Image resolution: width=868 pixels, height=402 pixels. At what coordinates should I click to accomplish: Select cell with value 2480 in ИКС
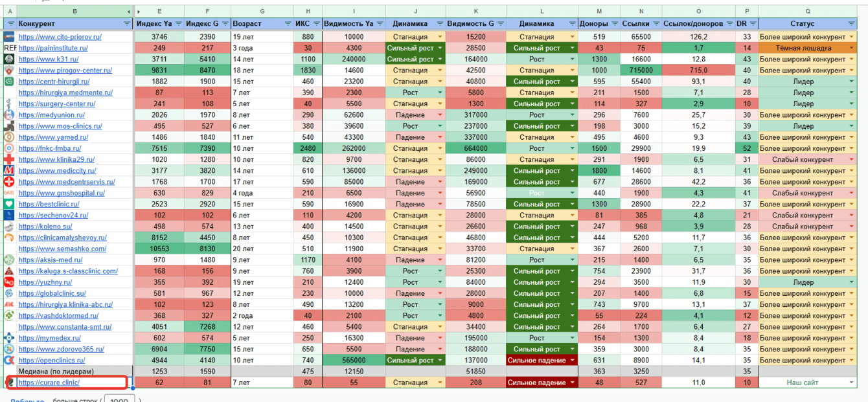[x=307, y=148]
